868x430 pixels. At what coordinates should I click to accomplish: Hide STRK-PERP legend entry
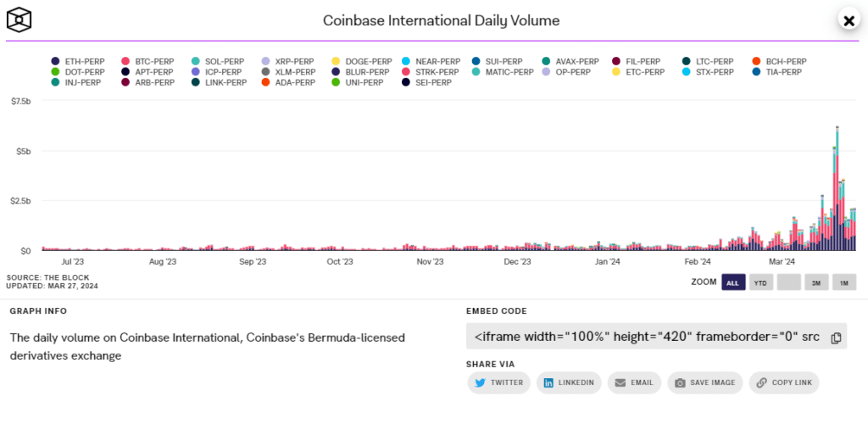[430, 72]
